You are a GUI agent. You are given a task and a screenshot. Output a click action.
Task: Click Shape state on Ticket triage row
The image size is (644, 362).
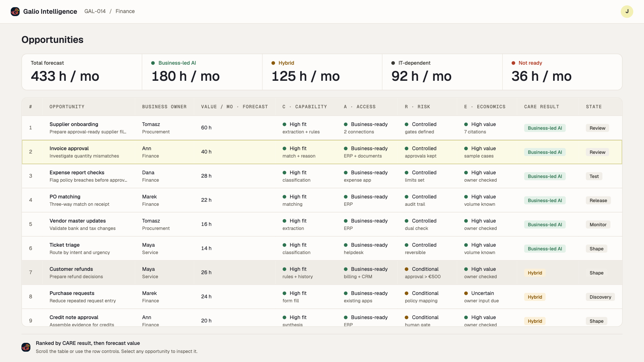point(596,249)
